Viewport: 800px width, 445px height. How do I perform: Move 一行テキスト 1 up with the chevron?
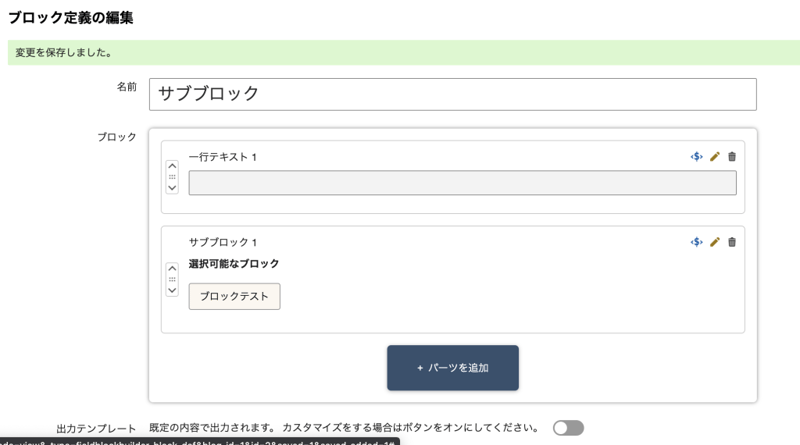[172, 166]
